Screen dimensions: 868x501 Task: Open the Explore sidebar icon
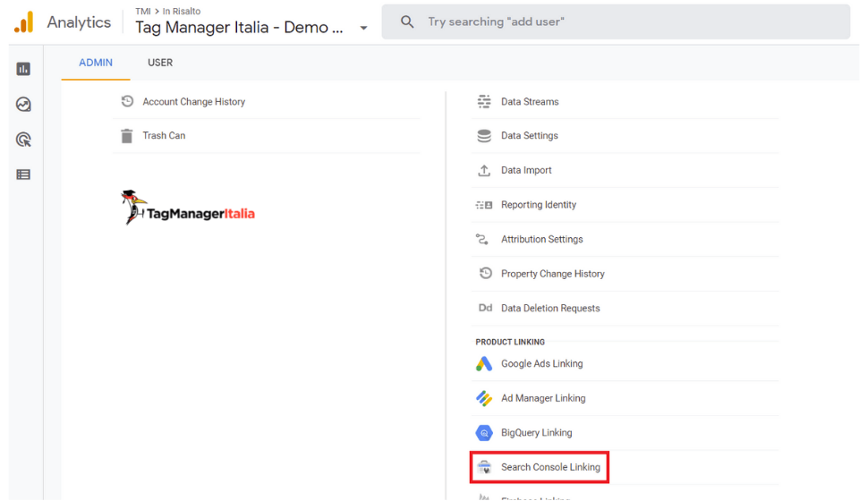(x=23, y=104)
